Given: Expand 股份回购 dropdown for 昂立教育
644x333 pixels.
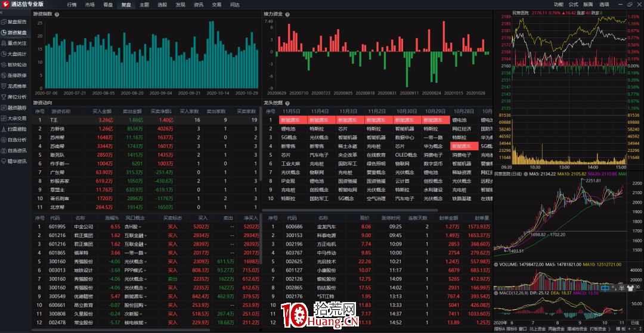Looking at the screenshot, I should [x=145, y=305].
